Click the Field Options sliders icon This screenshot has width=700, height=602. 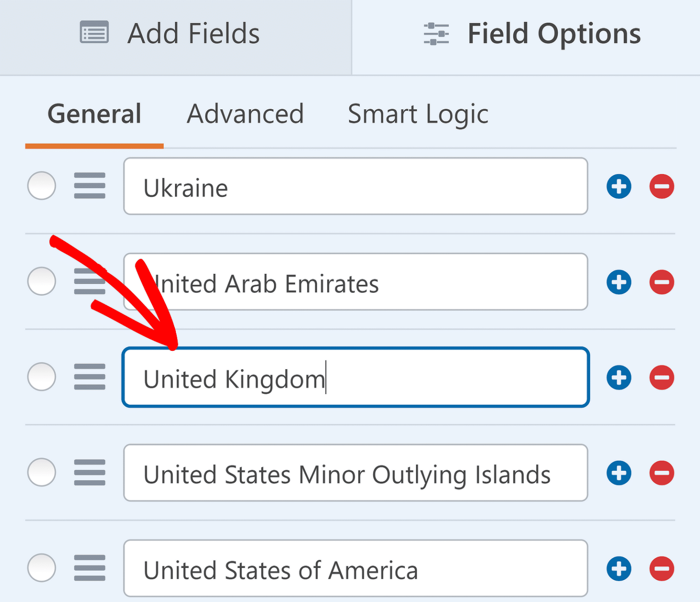(436, 33)
